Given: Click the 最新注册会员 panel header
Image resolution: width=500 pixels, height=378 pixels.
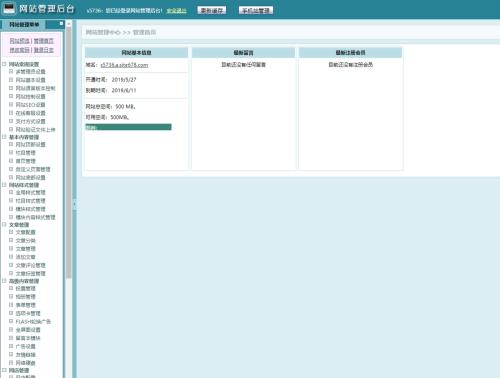Looking at the screenshot, I should click(350, 53).
